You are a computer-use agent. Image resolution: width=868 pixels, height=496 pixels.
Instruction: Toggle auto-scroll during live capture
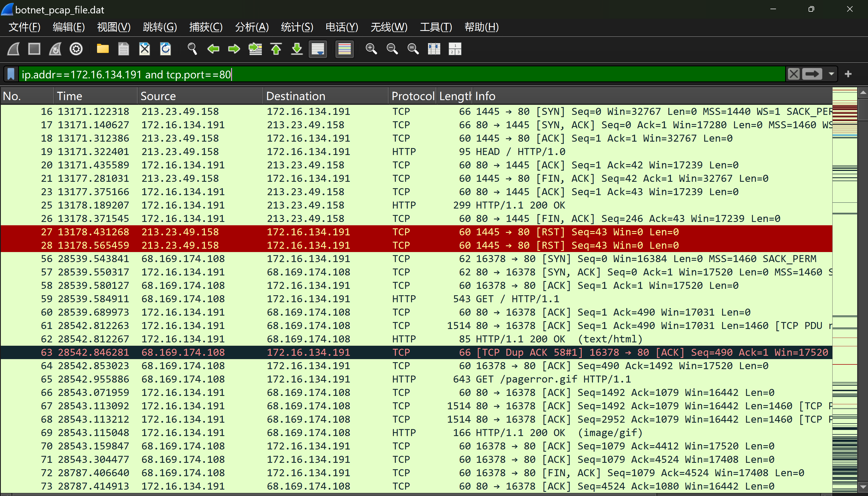coord(318,49)
